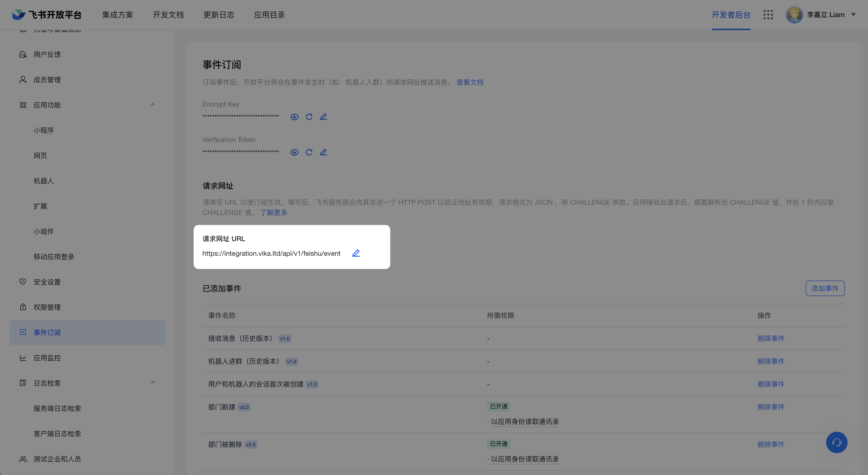The image size is (868, 475).
Task: Show the Verification Token value
Action: pos(294,152)
